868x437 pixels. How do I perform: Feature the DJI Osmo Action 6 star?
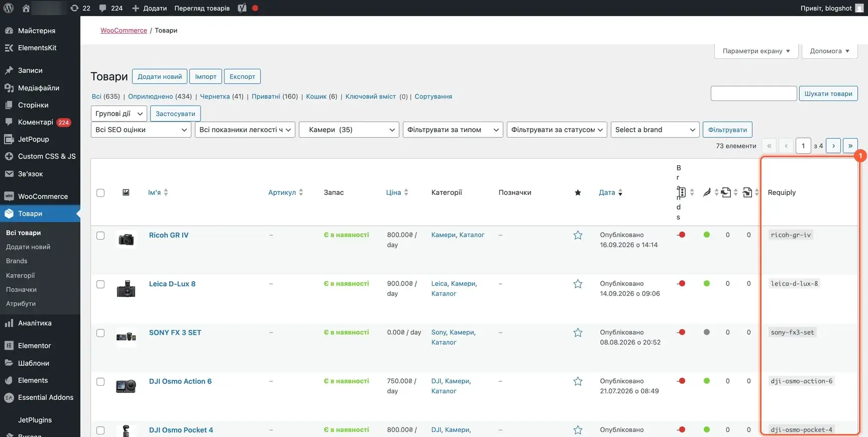coord(578,381)
